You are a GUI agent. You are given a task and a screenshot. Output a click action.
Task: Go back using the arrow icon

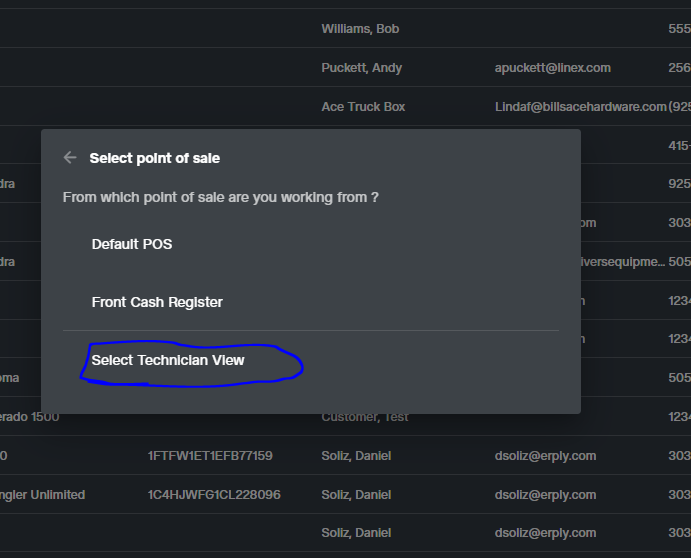pos(70,157)
